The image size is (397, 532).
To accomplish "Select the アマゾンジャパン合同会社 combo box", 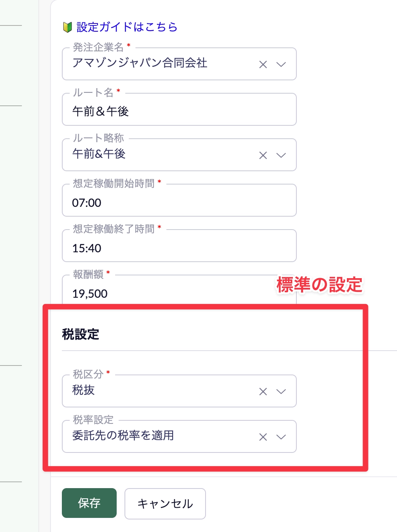I will pos(157,63).
